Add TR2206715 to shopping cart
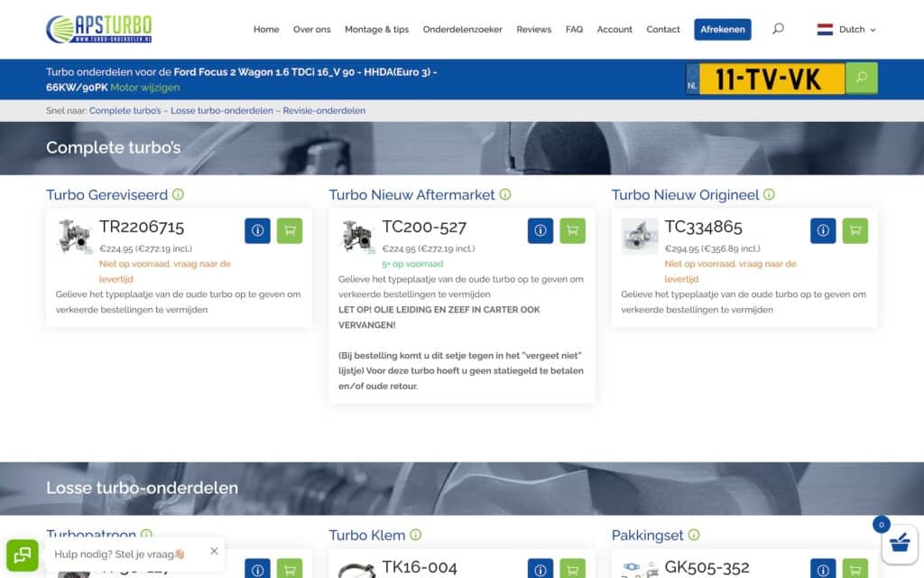924x578 pixels. tap(290, 230)
